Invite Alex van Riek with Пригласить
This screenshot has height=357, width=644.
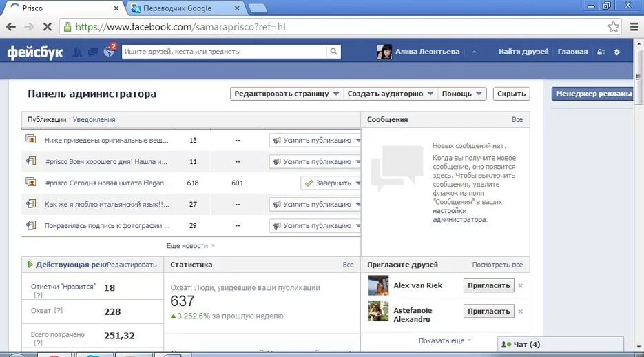point(489,285)
